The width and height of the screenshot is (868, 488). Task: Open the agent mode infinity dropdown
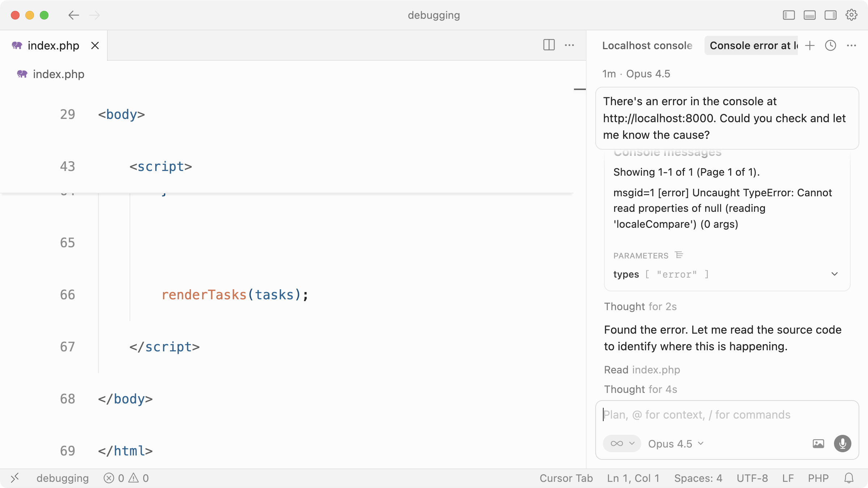(x=622, y=444)
